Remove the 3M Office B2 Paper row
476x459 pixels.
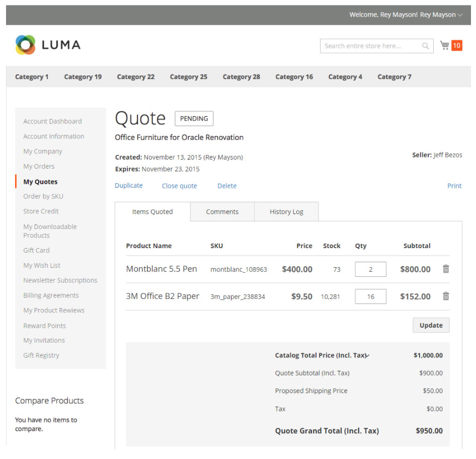pyautogui.click(x=446, y=296)
